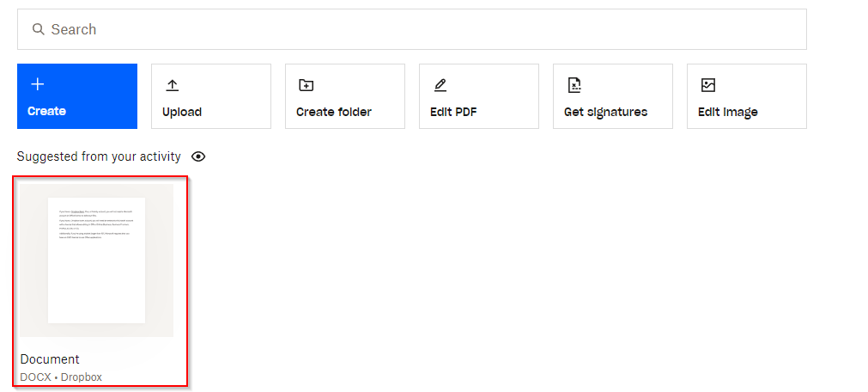Image resolution: width=868 pixels, height=392 pixels.
Task: Click the Edit PDF pen icon
Action: 440,85
